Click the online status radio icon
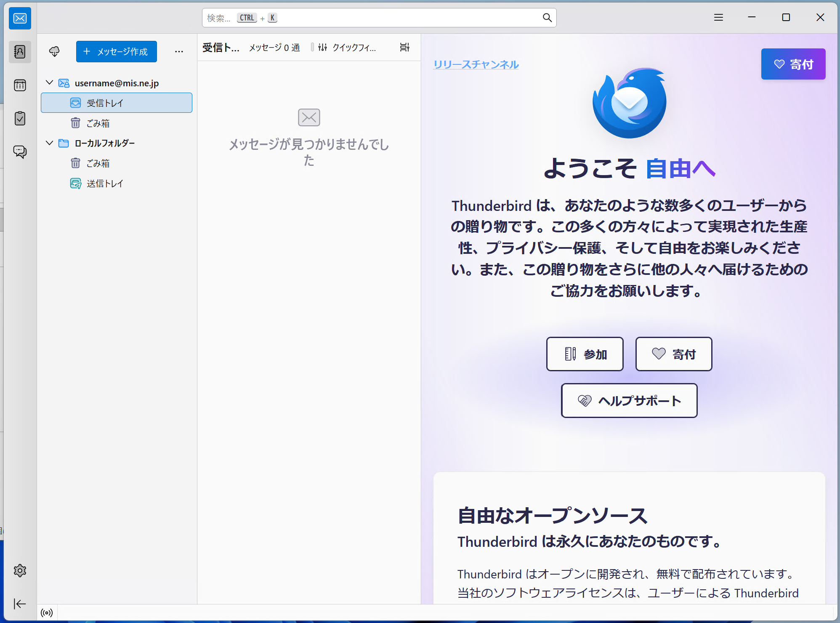The width and height of the screenshot is (840, 623). (47, 612)
